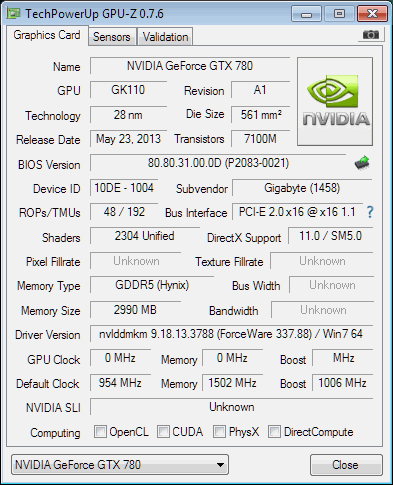The image size is (393, 485).
Task: Click the Die Size value 561 mm²
Action: (260, 115)
